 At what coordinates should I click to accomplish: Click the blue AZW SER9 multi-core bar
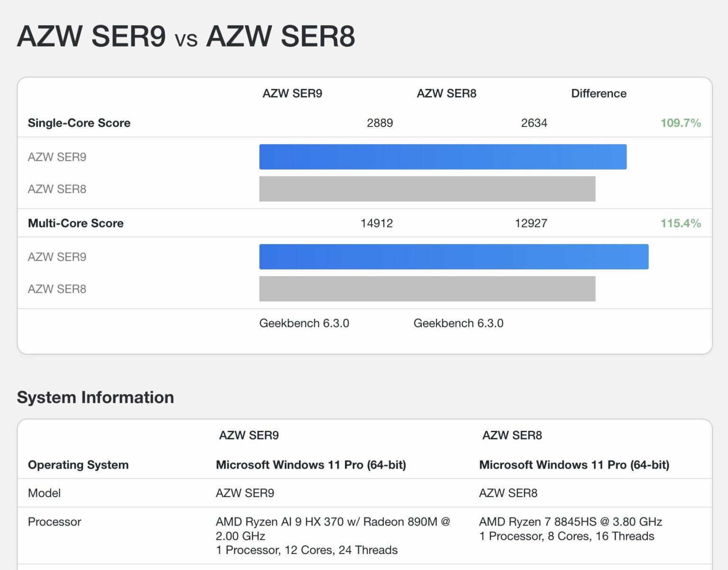[454, 257]
